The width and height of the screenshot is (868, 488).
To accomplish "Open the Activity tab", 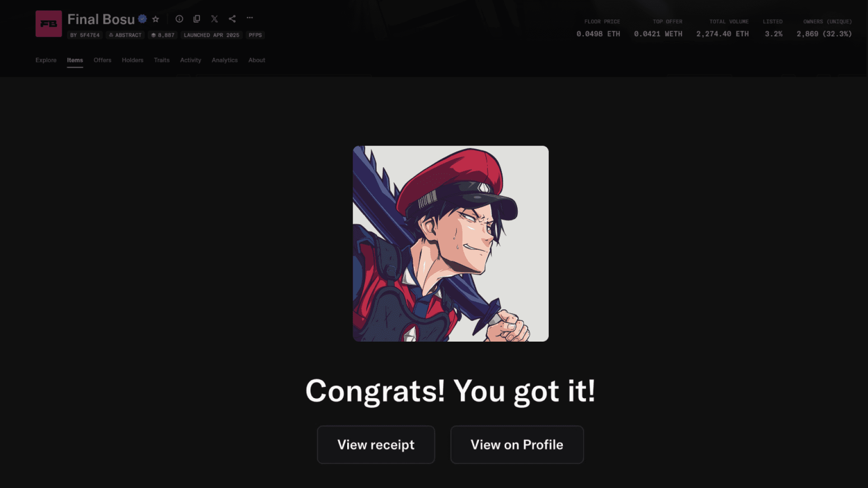I will (191, 60).
